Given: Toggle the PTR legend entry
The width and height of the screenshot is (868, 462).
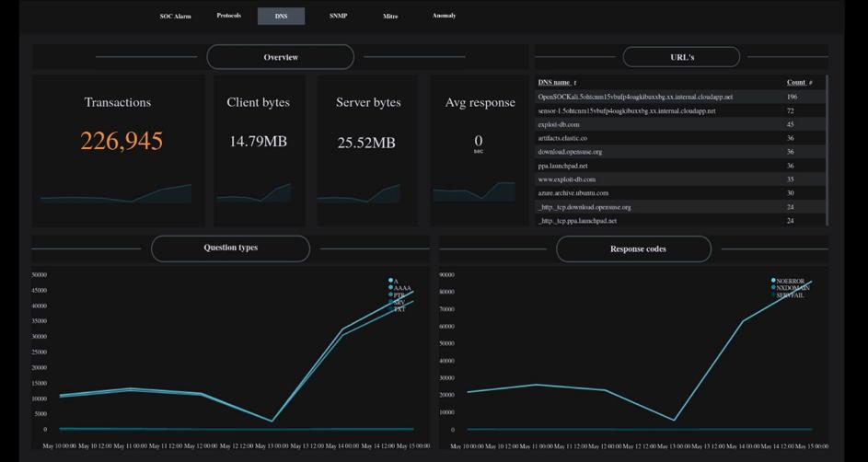Looking at the screenshot, I should pyautogui.click(x=399, y=295).
